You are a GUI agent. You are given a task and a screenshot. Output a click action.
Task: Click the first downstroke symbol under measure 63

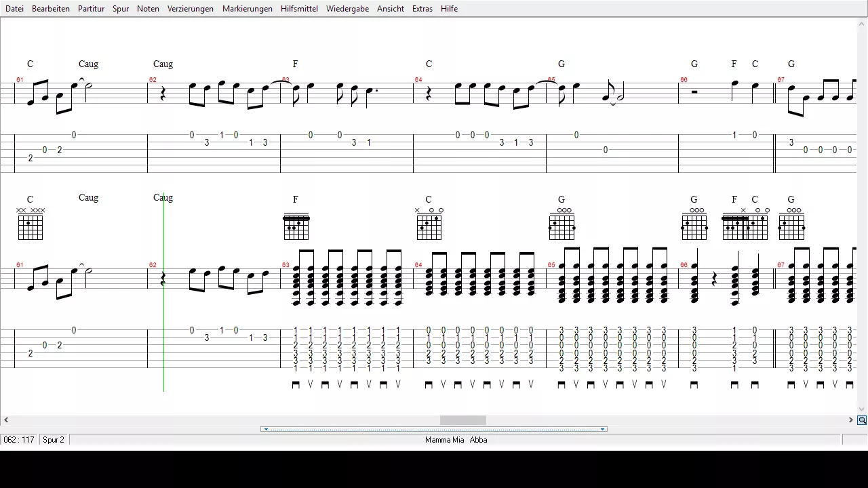(296, 384)
